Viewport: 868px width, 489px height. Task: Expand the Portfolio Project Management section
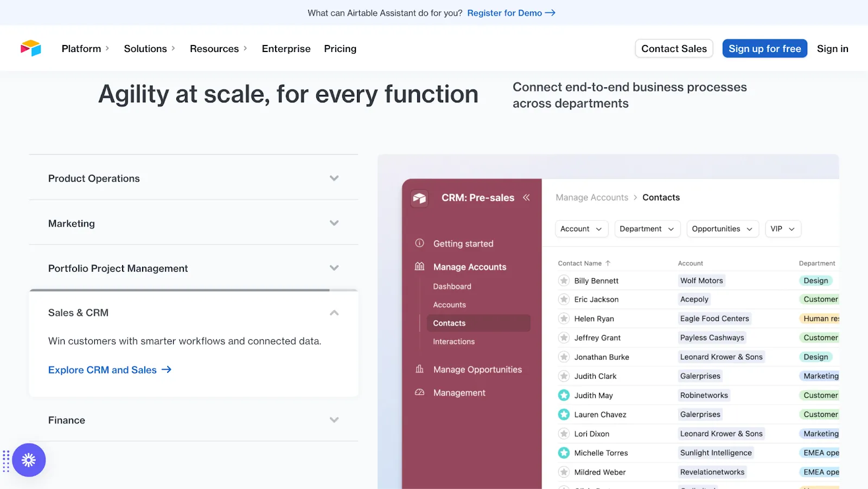(x=194, y=268)
